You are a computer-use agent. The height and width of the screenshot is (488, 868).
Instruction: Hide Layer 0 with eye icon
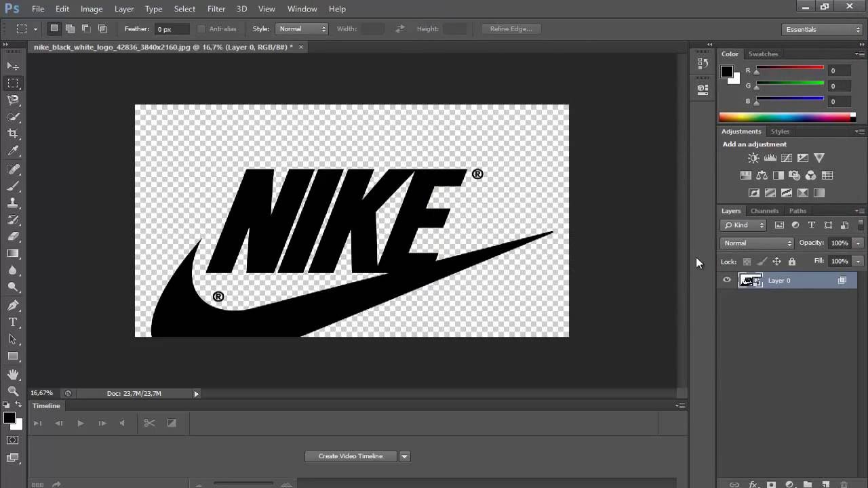[727, 280]
